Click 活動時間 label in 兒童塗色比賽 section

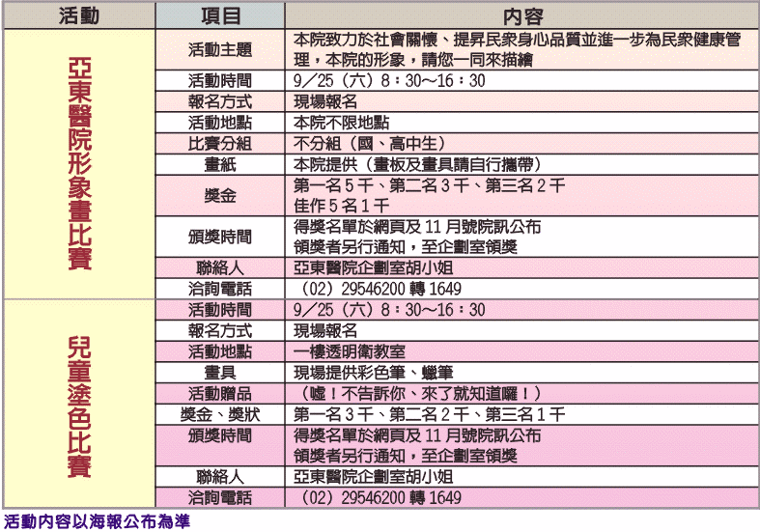coord(220,310)
